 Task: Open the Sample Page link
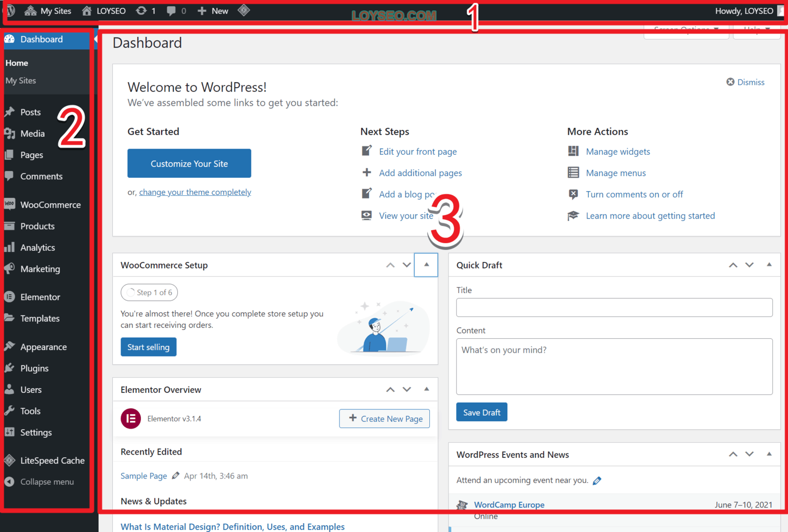[144, 476]
